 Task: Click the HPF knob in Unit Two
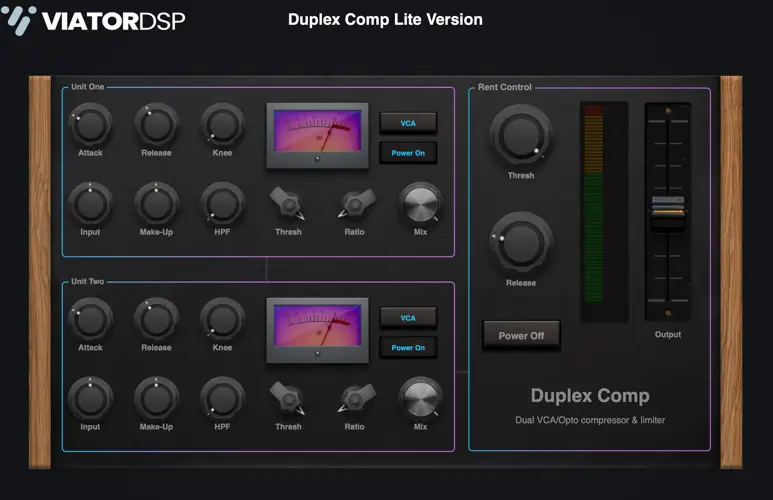(222, 398)
